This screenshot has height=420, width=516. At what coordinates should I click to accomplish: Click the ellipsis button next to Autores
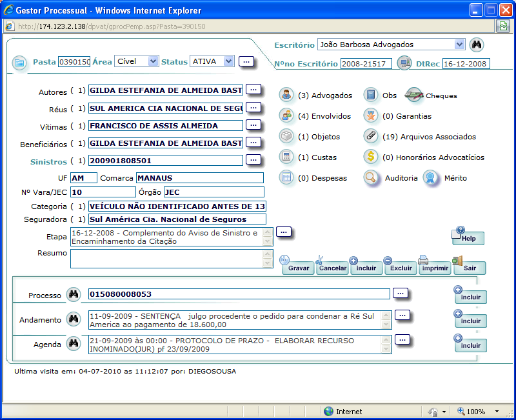tap(253, 90)
